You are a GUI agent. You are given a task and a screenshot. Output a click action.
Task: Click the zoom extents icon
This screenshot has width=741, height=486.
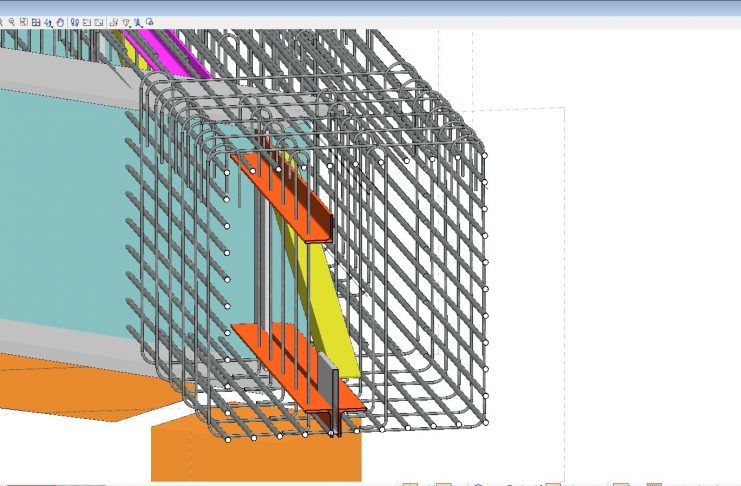pyautogui.click(x=35, y=22)
